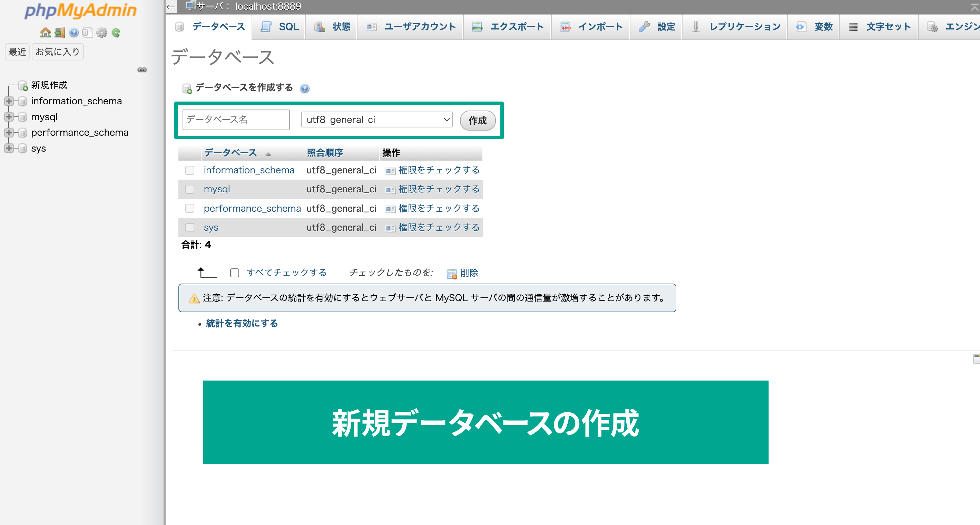Open the エクスポート tab

pyautogui.click(x=508, y=27)
